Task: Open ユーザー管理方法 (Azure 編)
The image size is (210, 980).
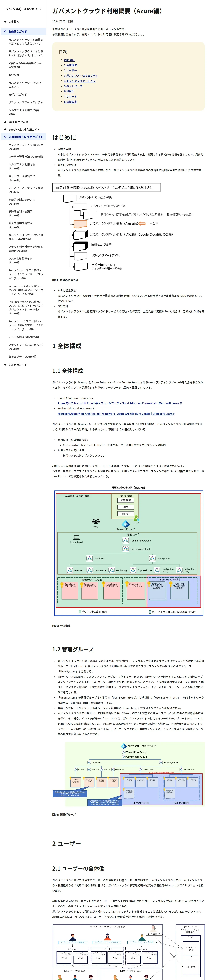Action: pos(26,157)
